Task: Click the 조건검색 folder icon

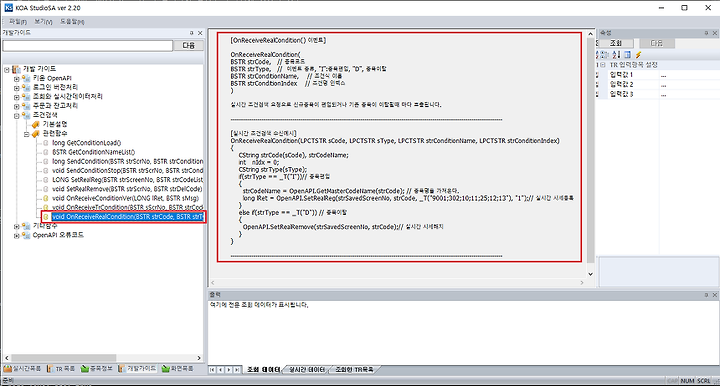Action: [26, 115]
